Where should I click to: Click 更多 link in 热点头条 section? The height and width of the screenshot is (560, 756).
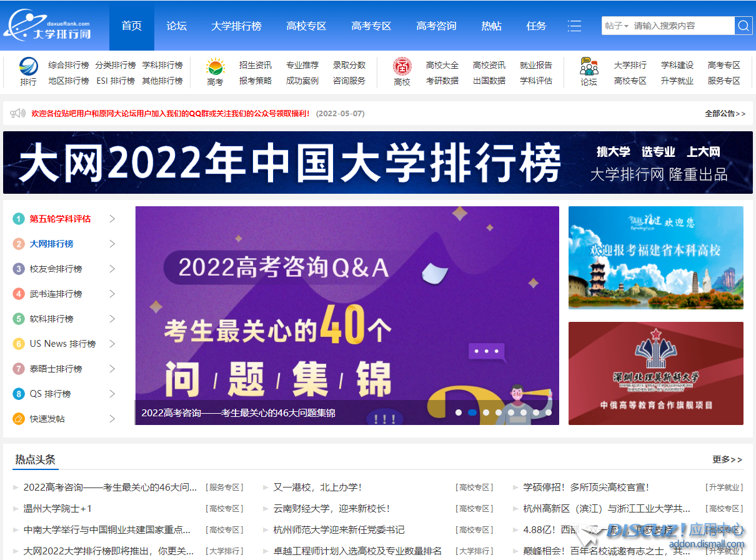[x=727, y=459]
